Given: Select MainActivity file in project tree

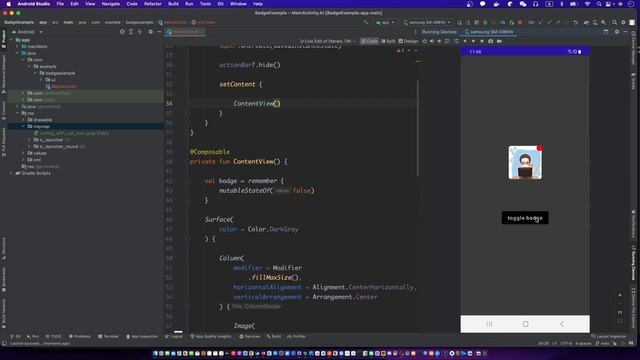Looking at the screenshot, I should point(61,87).
